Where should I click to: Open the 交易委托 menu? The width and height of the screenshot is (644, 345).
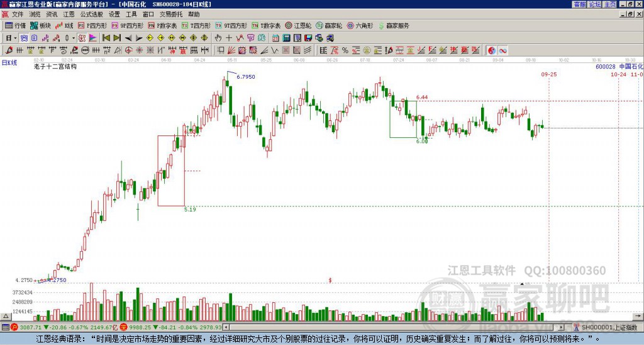(171, 14)
